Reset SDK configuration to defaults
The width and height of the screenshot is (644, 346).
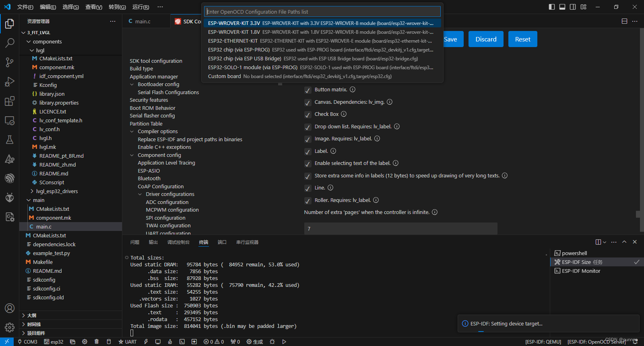tap(522, 39)
